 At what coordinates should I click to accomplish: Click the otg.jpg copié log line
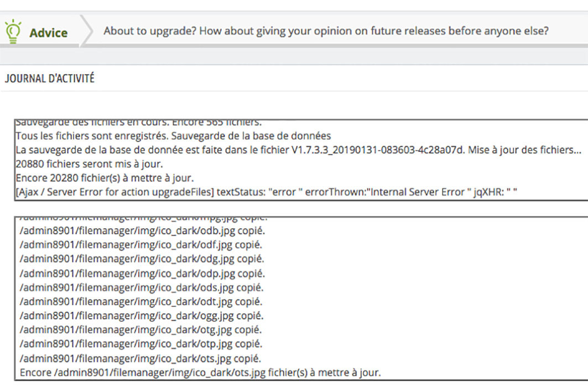click(141, 330)
